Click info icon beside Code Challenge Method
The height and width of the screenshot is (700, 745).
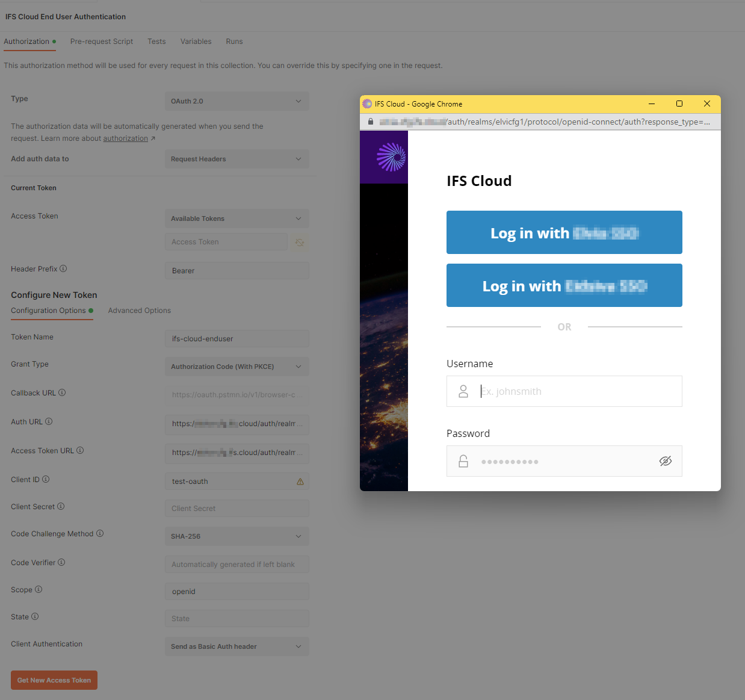100,533
